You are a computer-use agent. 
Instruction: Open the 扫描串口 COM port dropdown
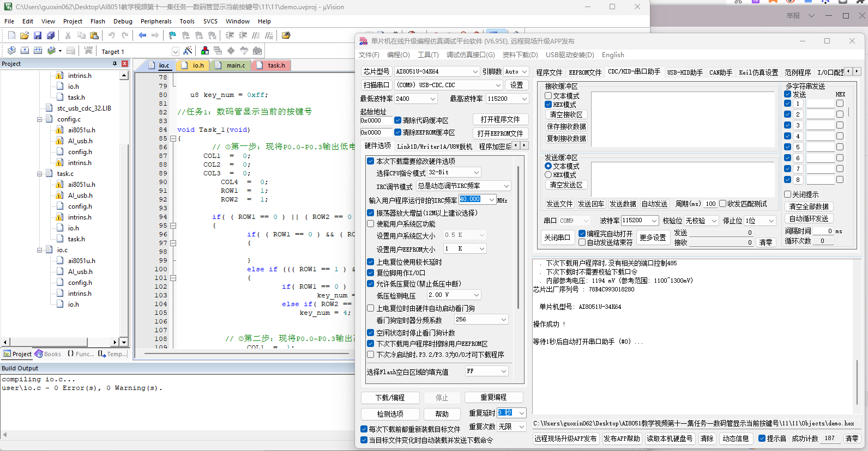[x=498, y=86]
